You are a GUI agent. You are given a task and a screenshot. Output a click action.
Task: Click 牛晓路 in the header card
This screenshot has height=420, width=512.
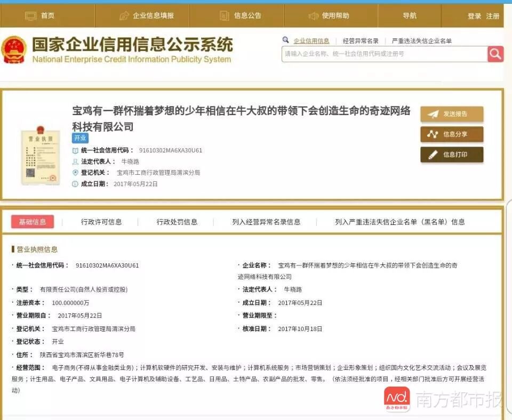point(130,161)
